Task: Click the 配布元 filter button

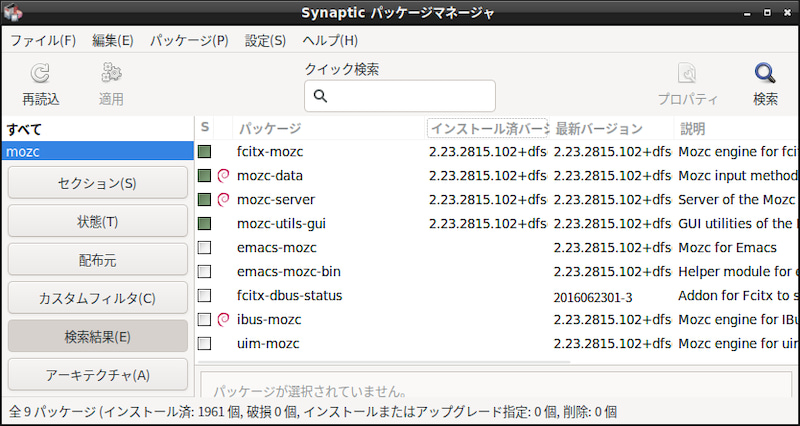Action: (97, 260)
